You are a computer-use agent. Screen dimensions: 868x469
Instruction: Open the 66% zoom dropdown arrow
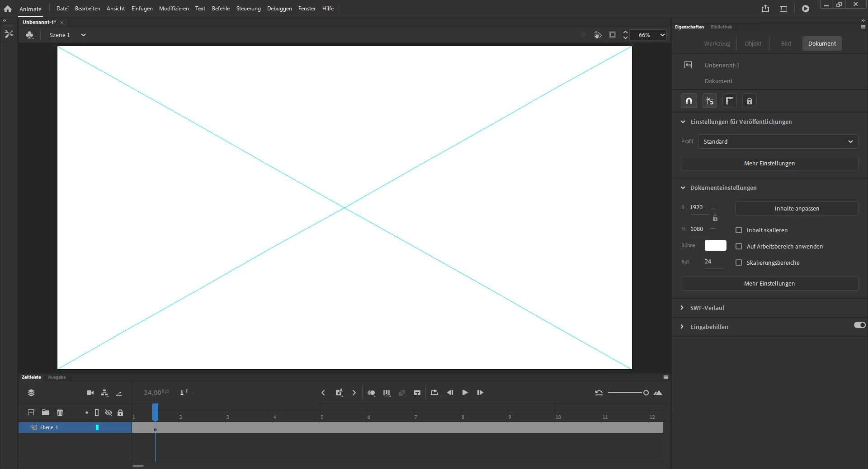coord(662,35)
